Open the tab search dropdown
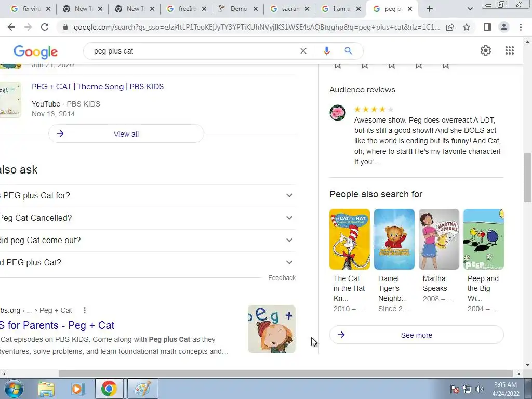532x399 pixels. pyautogui.click(x=470, y=9)
